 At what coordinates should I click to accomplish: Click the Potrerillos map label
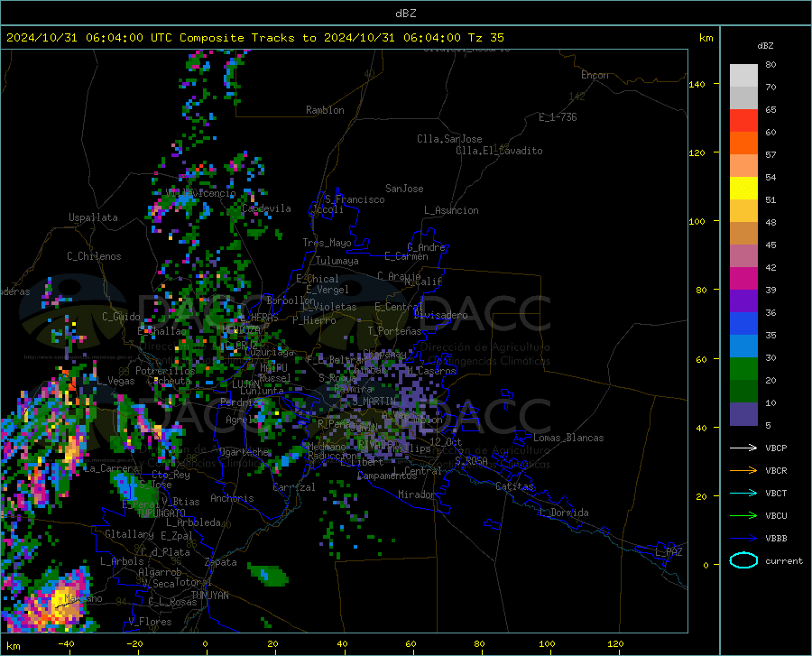tap(165, 371)
